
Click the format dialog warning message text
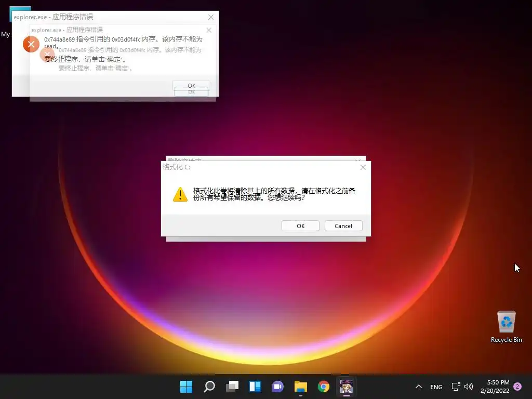(274, 194)
